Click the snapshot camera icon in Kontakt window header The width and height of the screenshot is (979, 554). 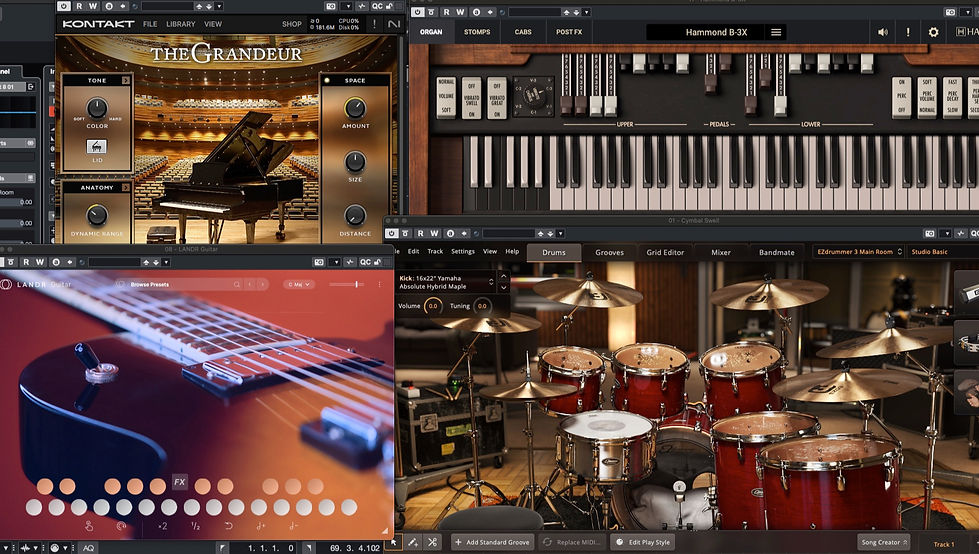coord(332,6)
